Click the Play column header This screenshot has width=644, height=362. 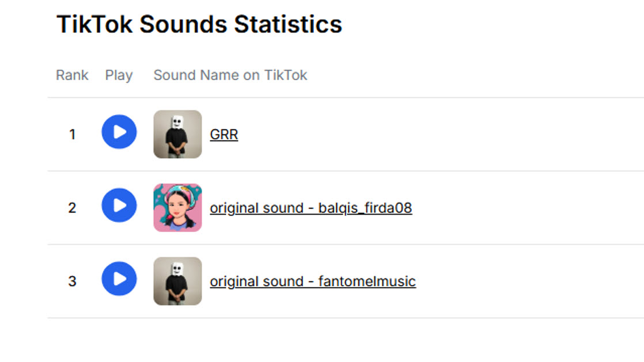(119, 75)
